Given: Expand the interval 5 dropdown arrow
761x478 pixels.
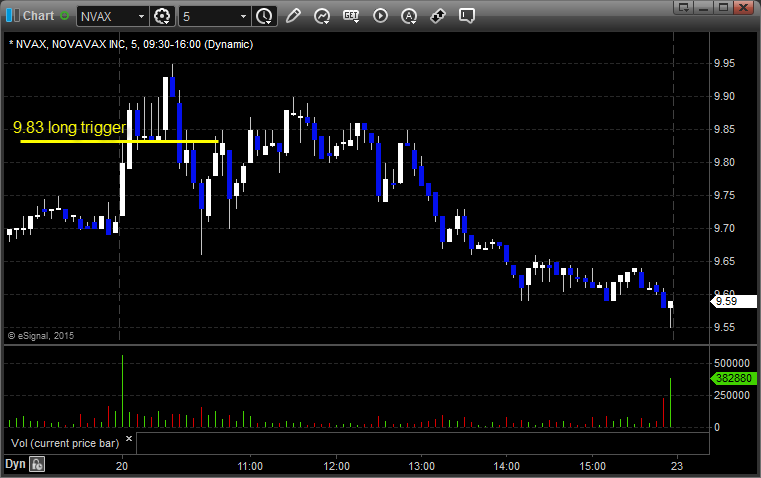Looking at the screenshot, I should coord(243,16).
